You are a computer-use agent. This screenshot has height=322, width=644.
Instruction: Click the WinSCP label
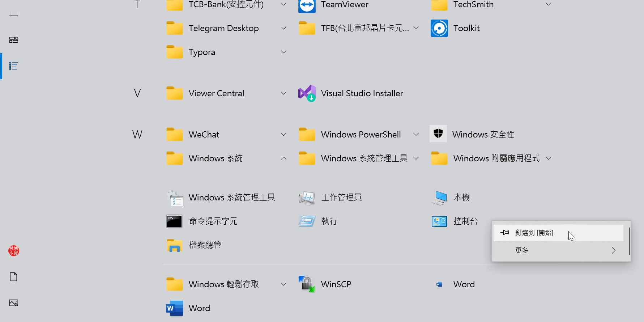click(336, 284)
